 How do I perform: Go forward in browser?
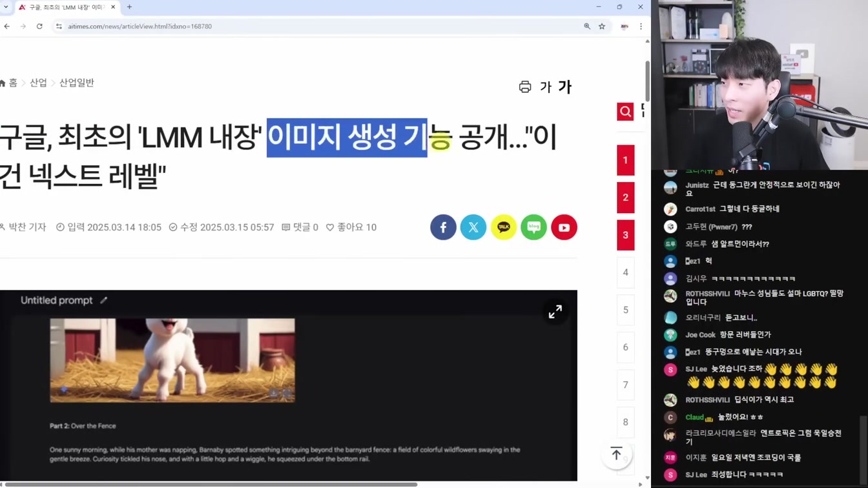pyautogui.click(x=23, y=26)
